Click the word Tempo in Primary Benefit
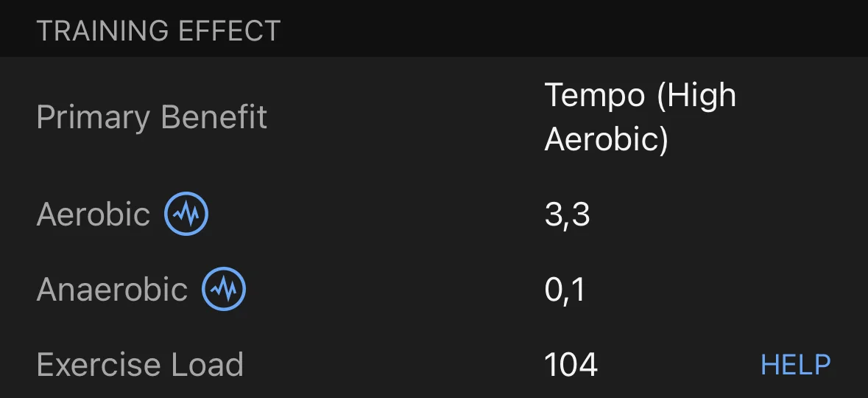868x398 pixels. [x=595, y=95]
